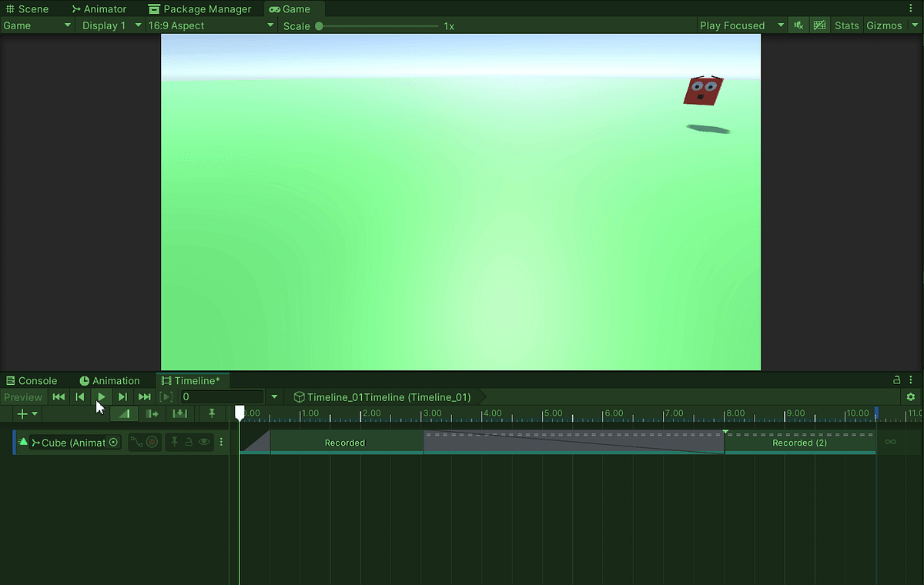This screenshot has height=585, width=924.
Task: Click the Timeline markers pin icon
Action: click(212, 413)
